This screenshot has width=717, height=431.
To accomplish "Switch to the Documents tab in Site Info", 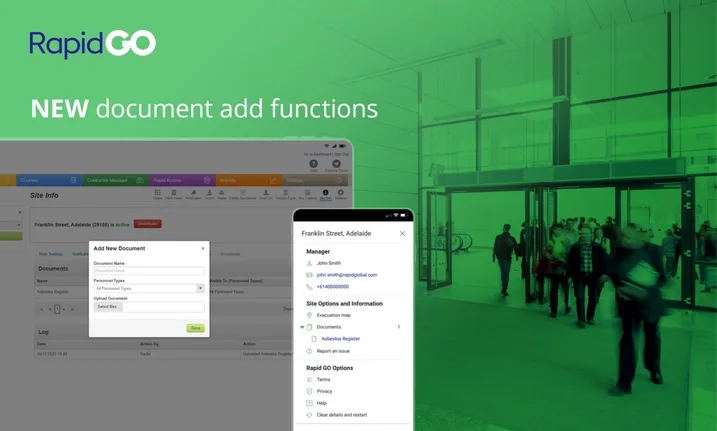I will tap(230, 254).
